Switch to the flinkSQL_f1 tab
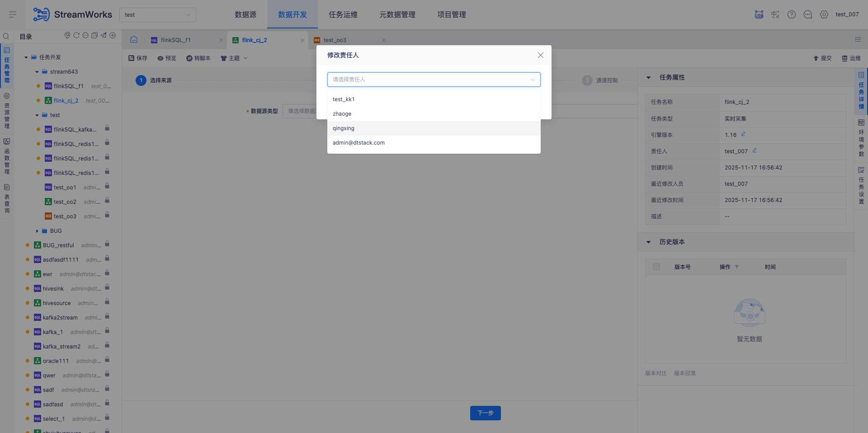 coord(175,40)
